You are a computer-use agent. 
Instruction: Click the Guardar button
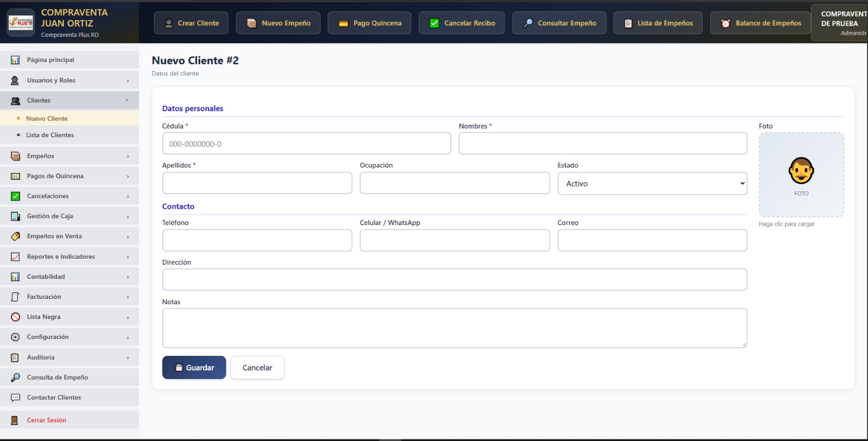pyautogui.click(x=194, y=367)
